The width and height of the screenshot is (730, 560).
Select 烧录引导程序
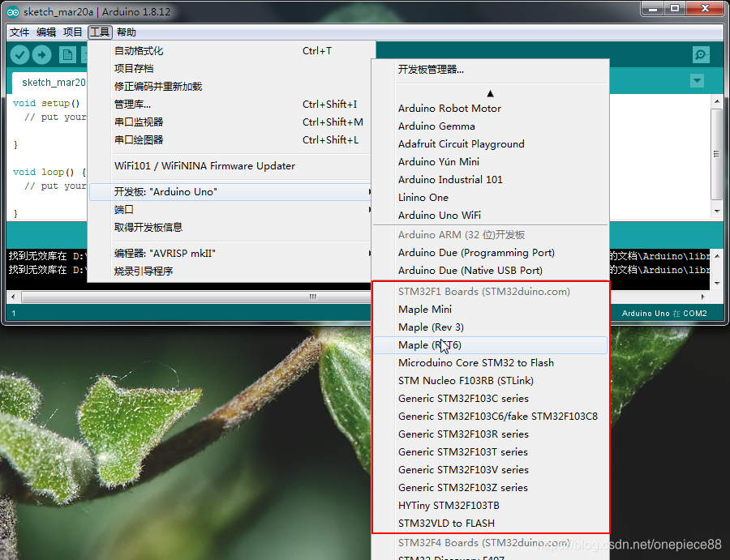click(231, 271)
